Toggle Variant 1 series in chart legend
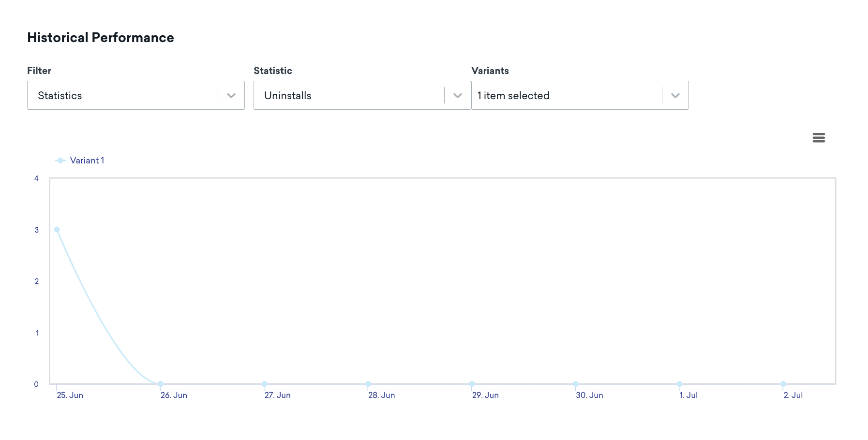868x440 pixels. pos(80,161)
